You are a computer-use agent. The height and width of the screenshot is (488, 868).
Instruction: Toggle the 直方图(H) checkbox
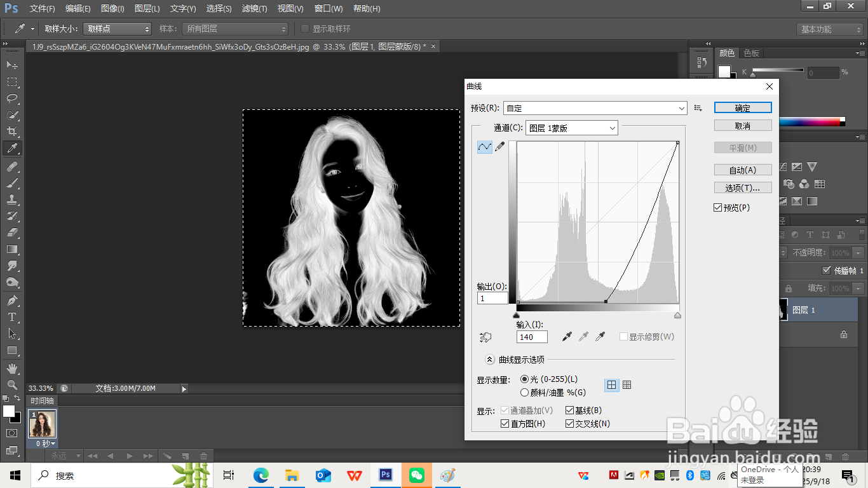coord(505,424)
